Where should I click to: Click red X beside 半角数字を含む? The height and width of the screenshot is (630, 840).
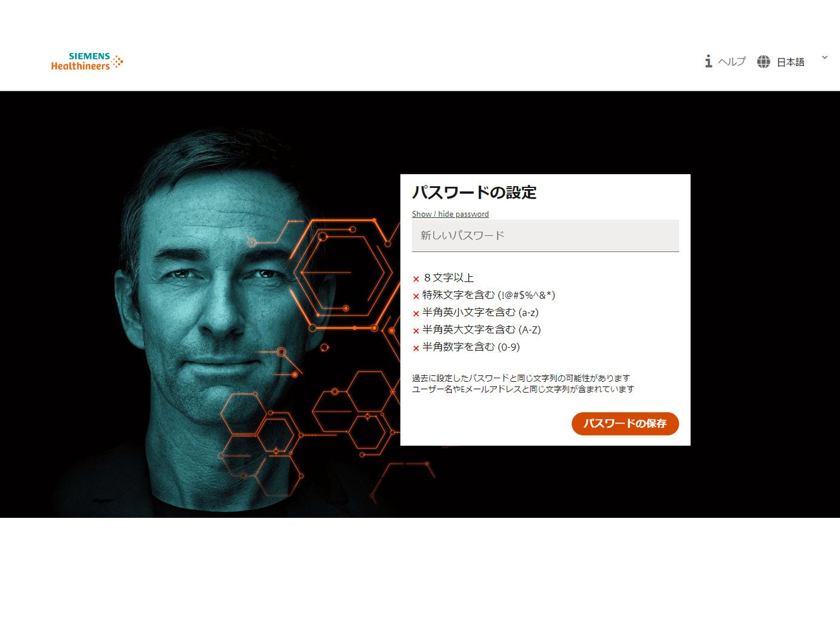click(x=416, y=348)
